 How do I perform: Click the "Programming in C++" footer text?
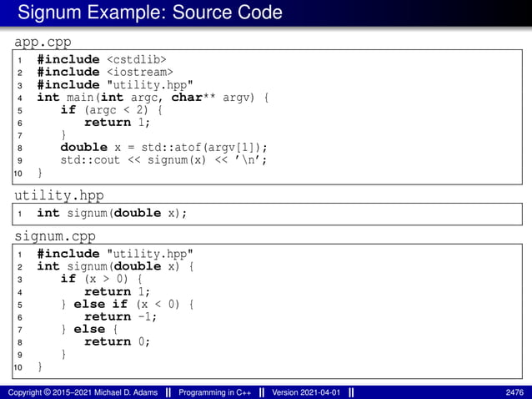(215, 392)
